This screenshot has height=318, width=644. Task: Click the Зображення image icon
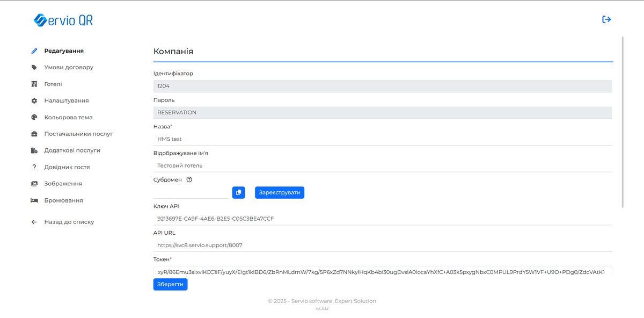coord(34,183)
